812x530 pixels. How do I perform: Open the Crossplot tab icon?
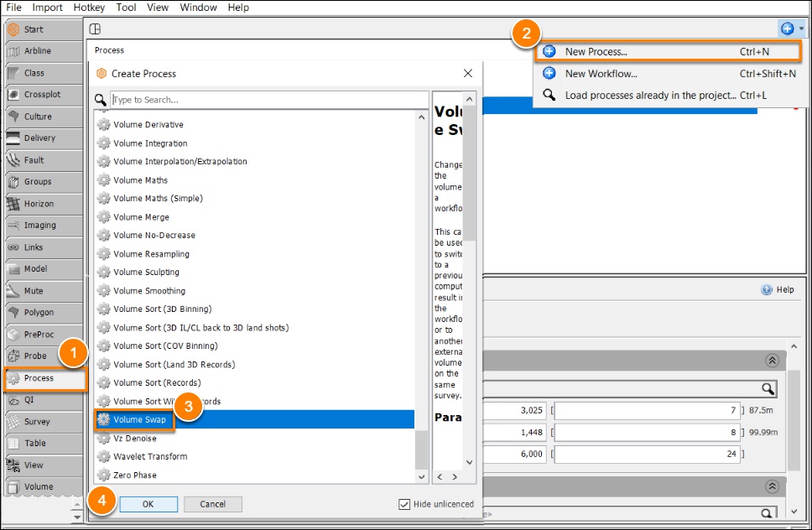tap(13, 95)
